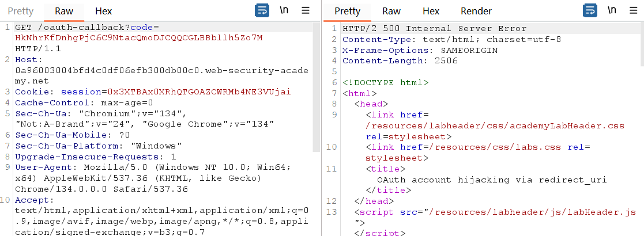
Task: Switch request view to Pretty tab
Action: [21, 11]
